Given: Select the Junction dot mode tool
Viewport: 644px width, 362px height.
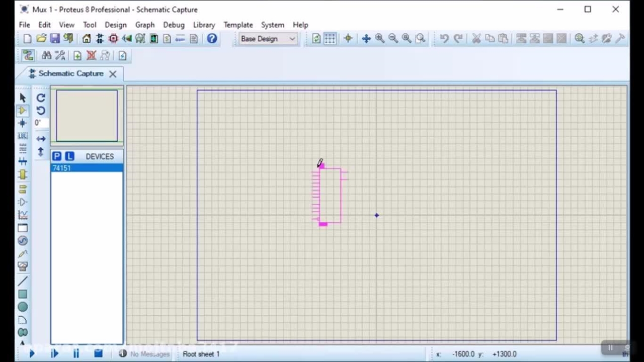Looking at the screenshot, I should coord(23,123).
